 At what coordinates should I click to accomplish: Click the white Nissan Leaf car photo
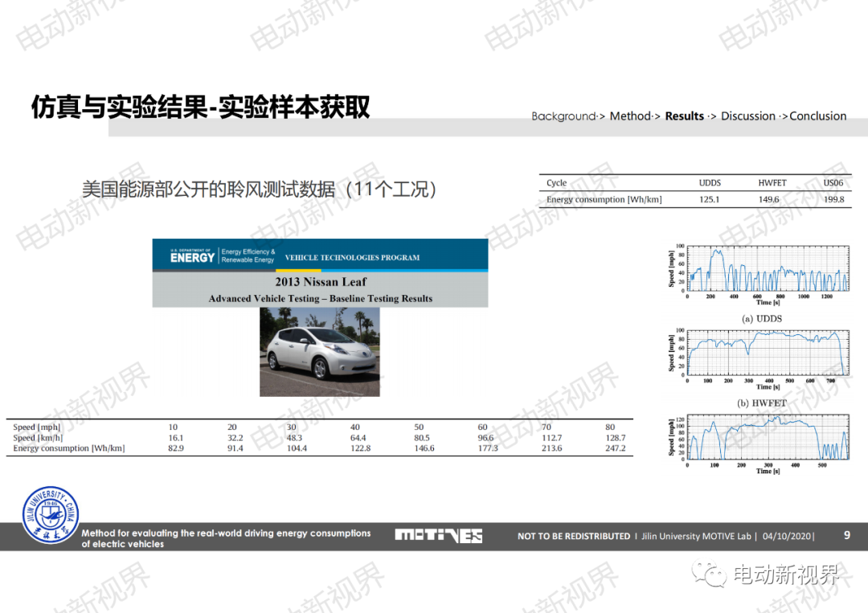point(319,352)
